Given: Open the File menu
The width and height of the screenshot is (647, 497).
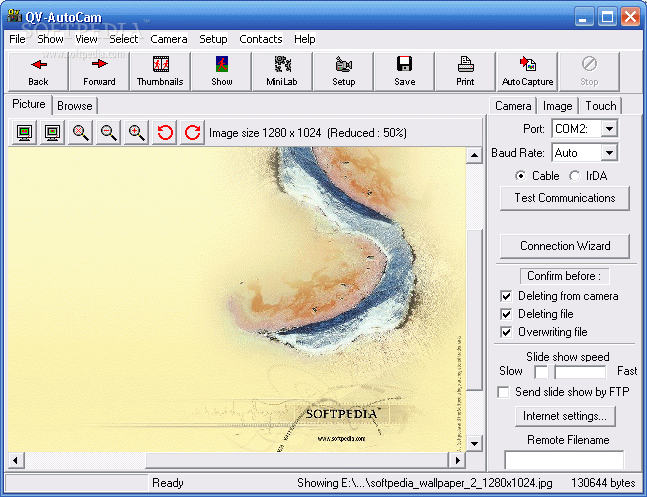Looking at the screenshot, I should coord(17,39).
